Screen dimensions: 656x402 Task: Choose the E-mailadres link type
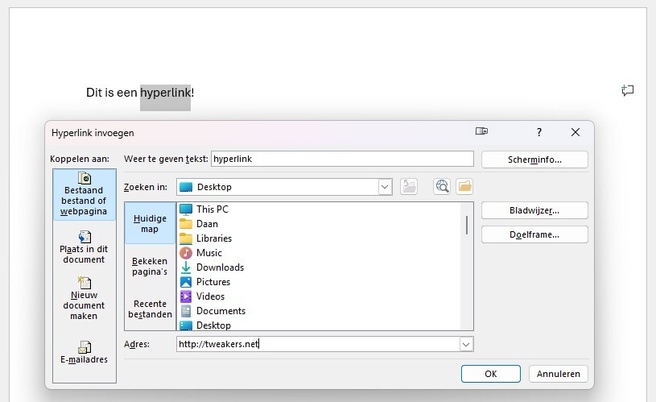(x=84, y=352)
